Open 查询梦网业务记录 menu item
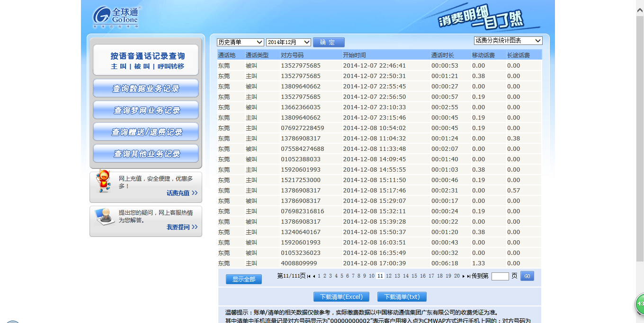Screen dimensions: 644x323 (x=146, y=110)
